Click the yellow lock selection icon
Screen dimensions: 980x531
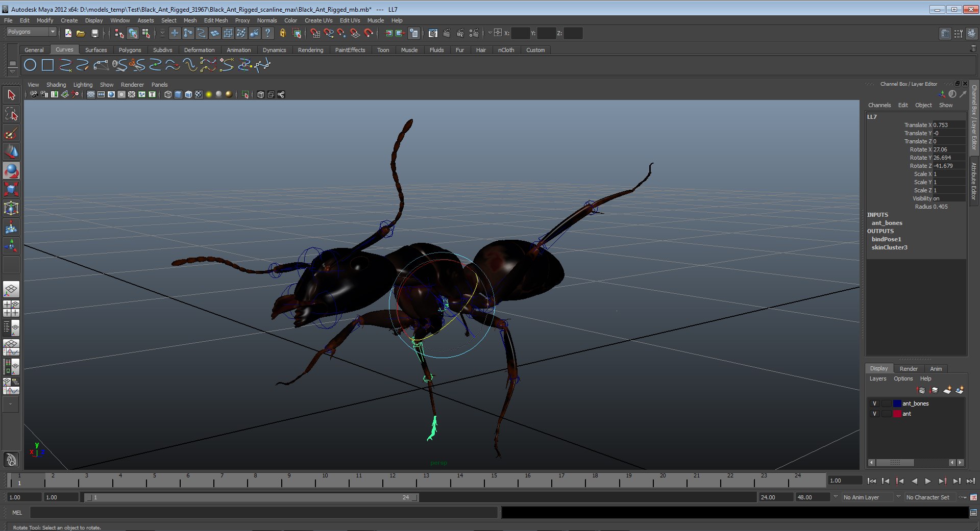pos(283,33)
